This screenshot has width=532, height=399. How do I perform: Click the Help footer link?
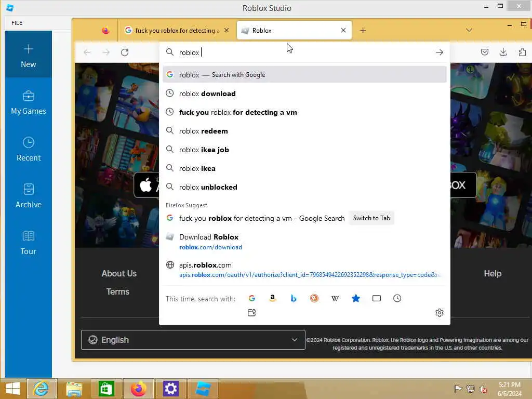coord(493,273)
